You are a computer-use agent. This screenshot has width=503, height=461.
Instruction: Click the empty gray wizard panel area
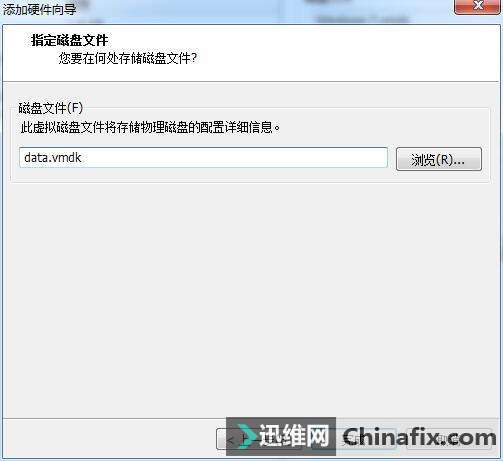point(251,300)
